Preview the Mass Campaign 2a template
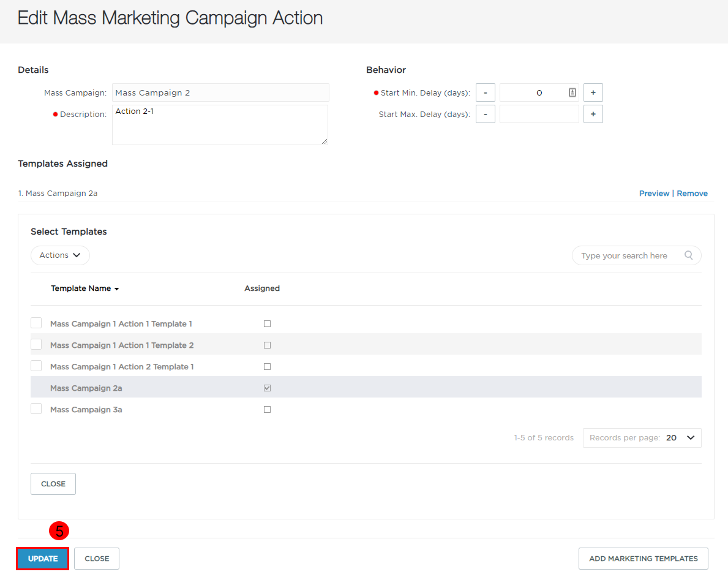Image resolution: width=728 pixels, height=588 pixels. pos(654,193)
